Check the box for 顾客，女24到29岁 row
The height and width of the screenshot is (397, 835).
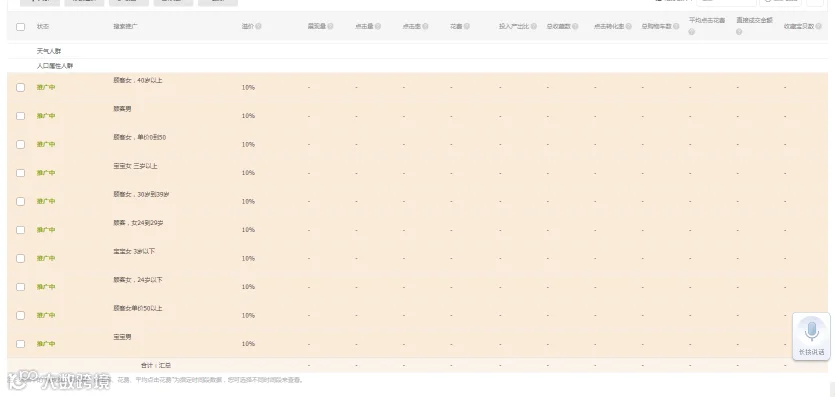20,230
